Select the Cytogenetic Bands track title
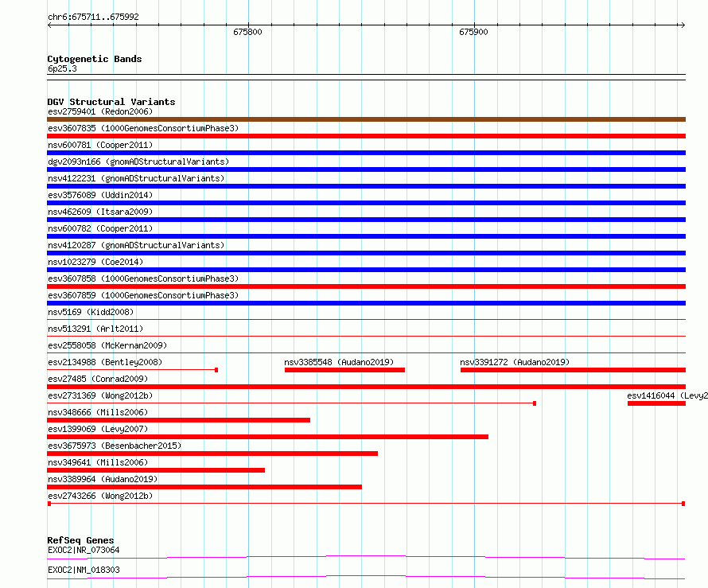 [x=95, y=59]
